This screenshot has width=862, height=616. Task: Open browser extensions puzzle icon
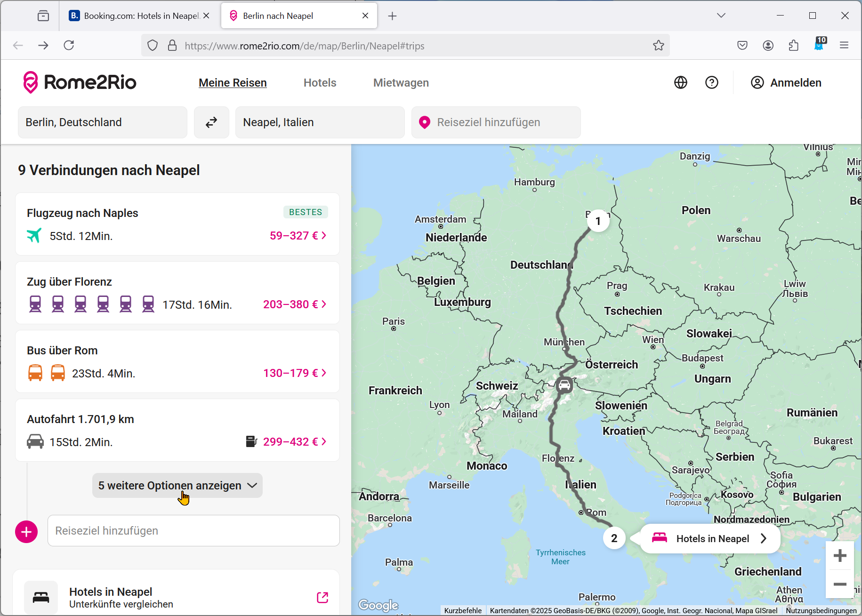pos(794,45)
